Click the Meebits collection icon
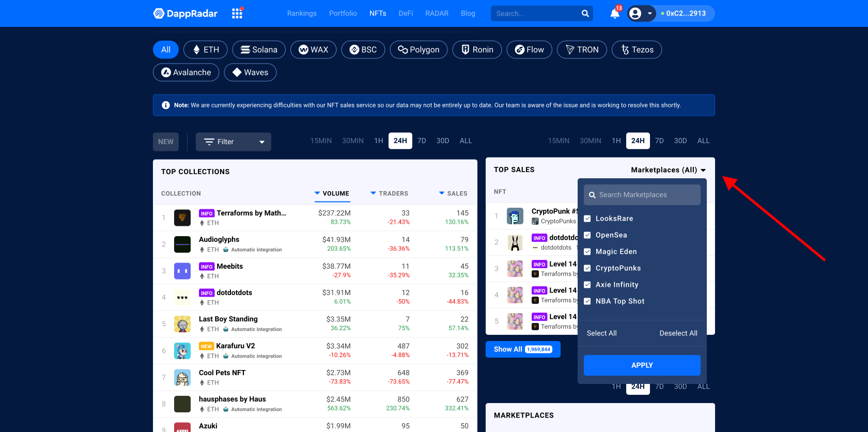 182,271
